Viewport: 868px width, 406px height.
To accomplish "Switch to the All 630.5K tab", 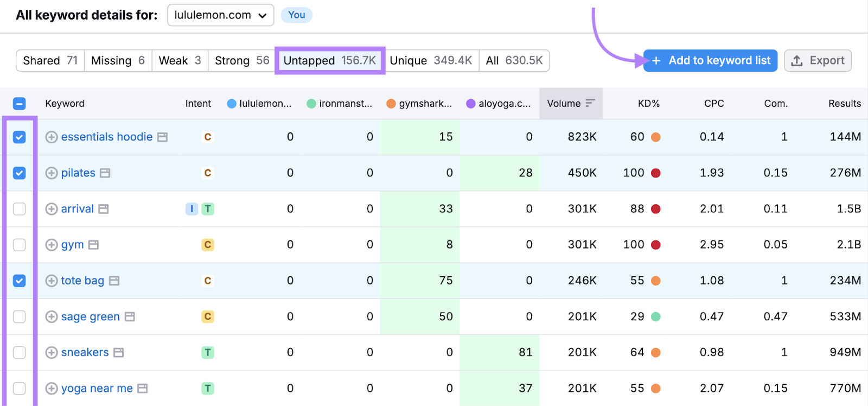I will point(514,60).
